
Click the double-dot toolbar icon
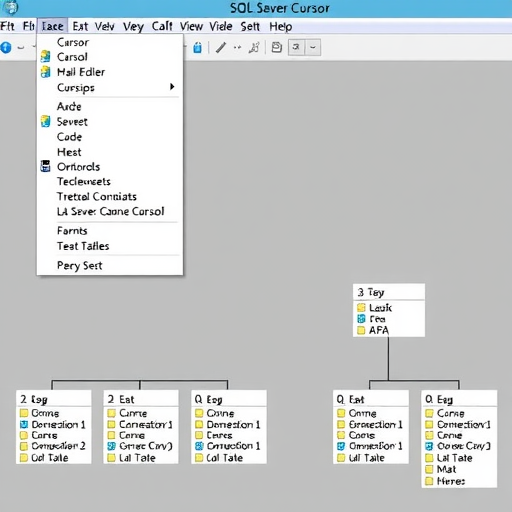pos(237,47)
